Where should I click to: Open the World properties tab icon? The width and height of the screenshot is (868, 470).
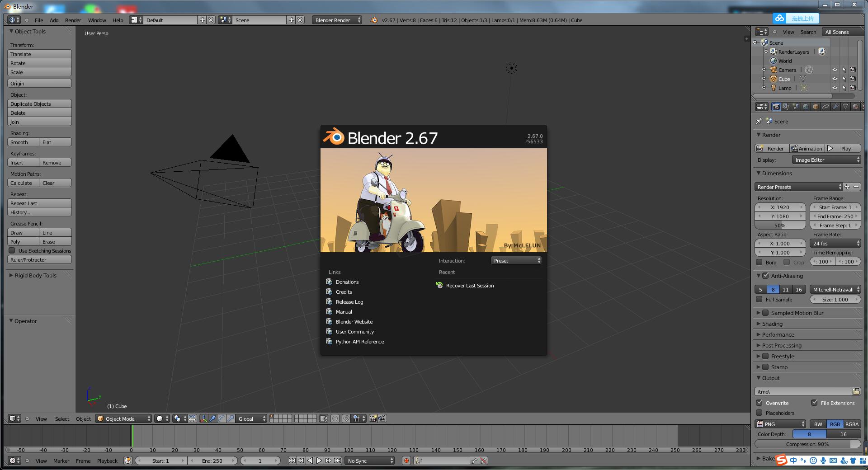[x=806, y=107]
